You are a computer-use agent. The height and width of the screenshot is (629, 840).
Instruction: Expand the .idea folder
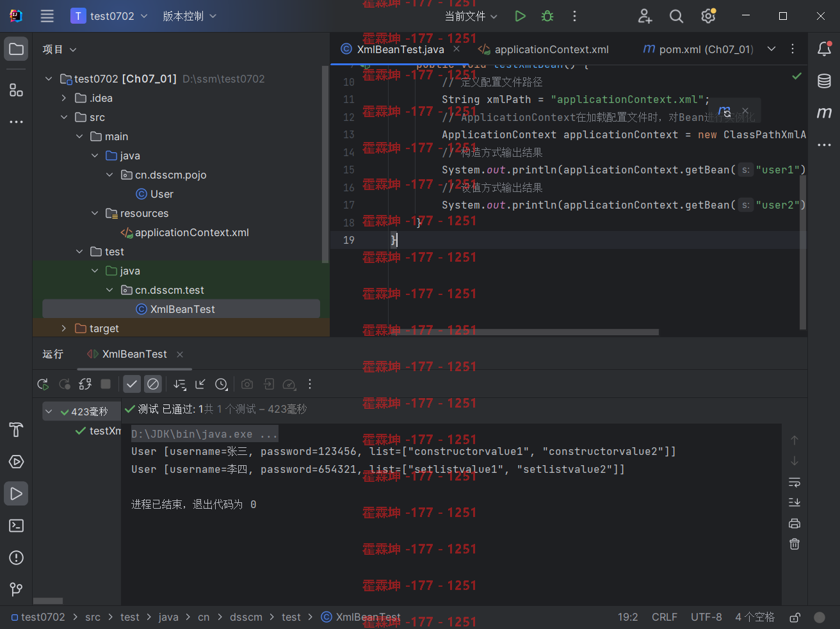63,98
